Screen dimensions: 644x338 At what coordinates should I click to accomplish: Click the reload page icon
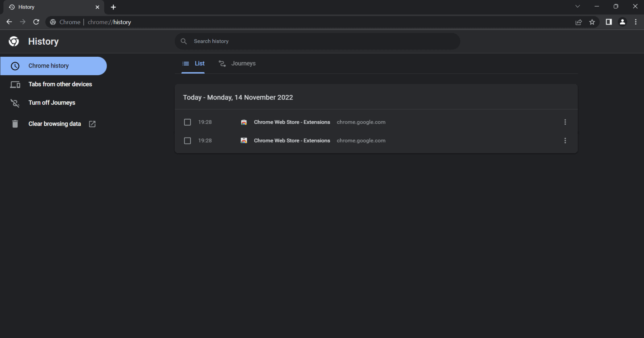[36, 22]
